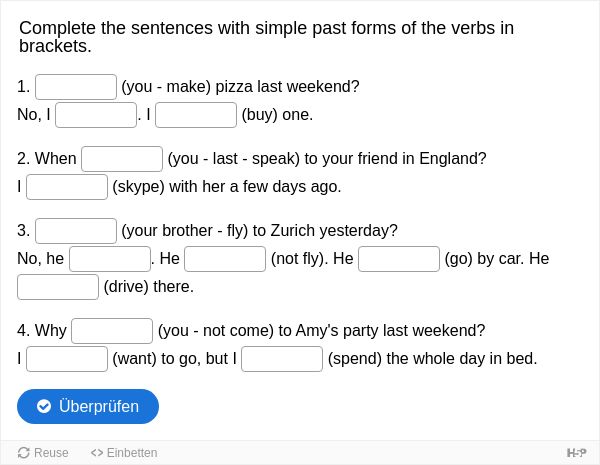Select the blank after '4. Why'

pos(112,331)
